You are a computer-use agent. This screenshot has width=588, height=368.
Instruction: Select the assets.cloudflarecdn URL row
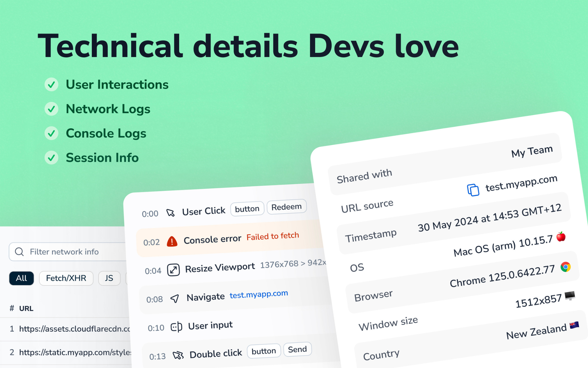coord(65,329)
